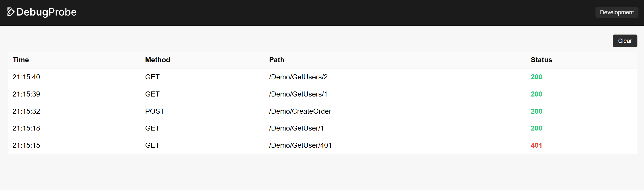644x190 pixels.
Task: Open the /Demo/GetUser/1 request
Action: pos(323,129)
